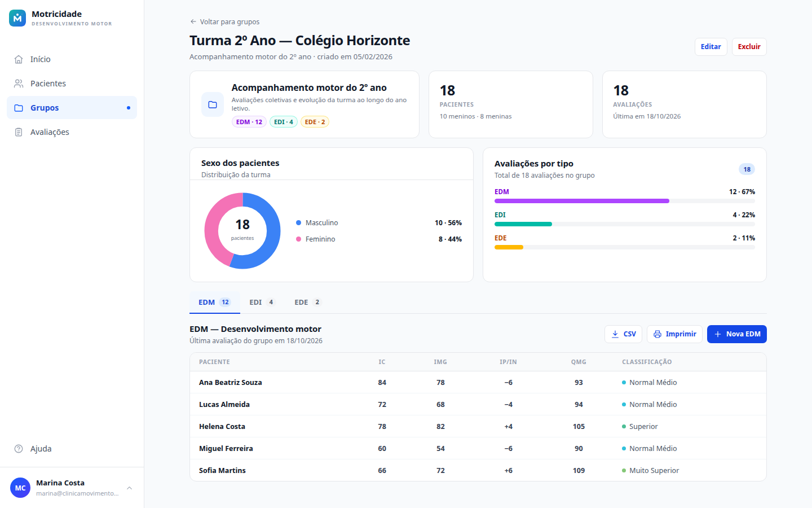Click the purple EDM progress bar
The width and height of the screenshot is (812, 508).
(x=582, y=201)
